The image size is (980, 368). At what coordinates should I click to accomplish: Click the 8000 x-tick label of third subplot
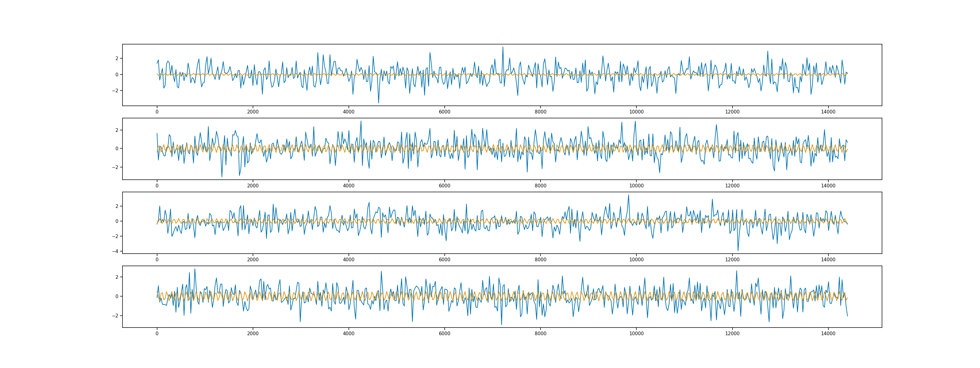point(540,260)
